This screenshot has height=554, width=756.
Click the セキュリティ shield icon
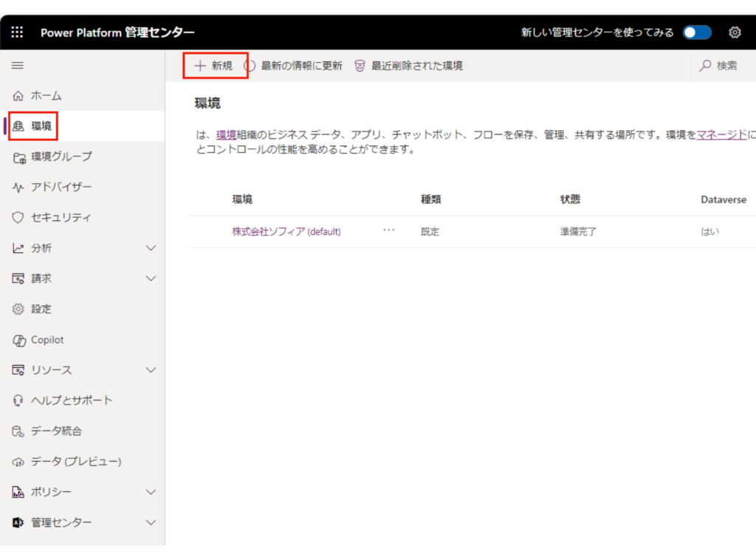tap(18, 218)
